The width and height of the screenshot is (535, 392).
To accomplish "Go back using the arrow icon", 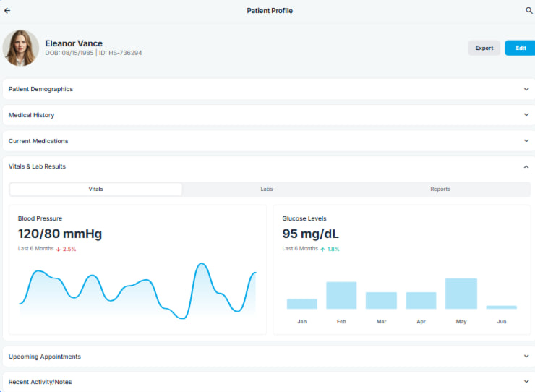I will click(x=7, y=11).
